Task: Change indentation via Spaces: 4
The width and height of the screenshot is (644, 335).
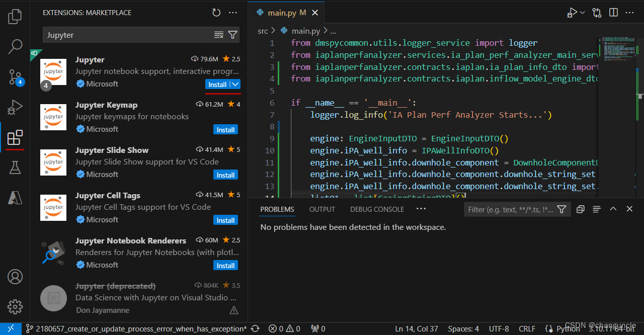Action: (x=463, y=329)
